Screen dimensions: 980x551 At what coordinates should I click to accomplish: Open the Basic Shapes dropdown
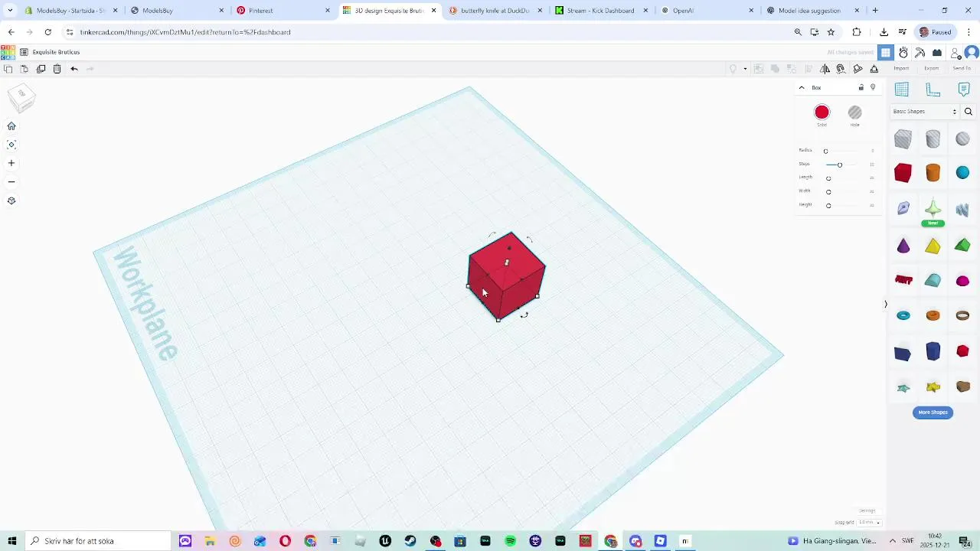pyautogui.click(x=925, y=112)
